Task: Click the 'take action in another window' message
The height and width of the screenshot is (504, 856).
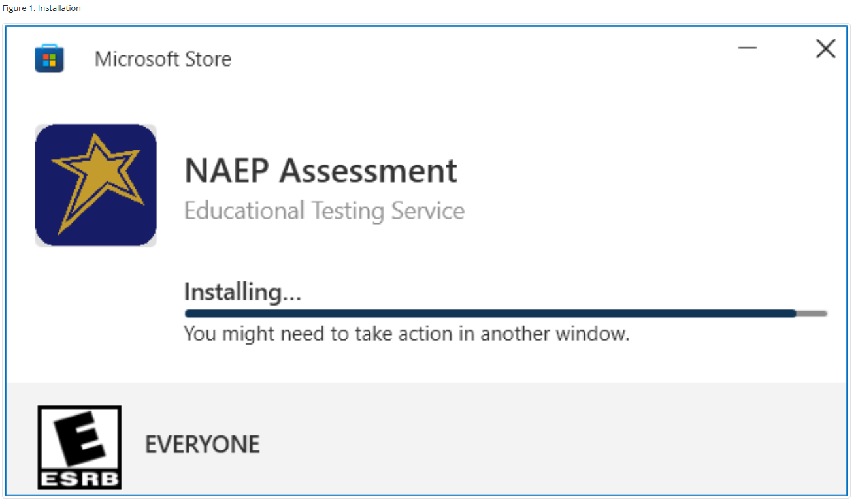Action: (406, 334)
